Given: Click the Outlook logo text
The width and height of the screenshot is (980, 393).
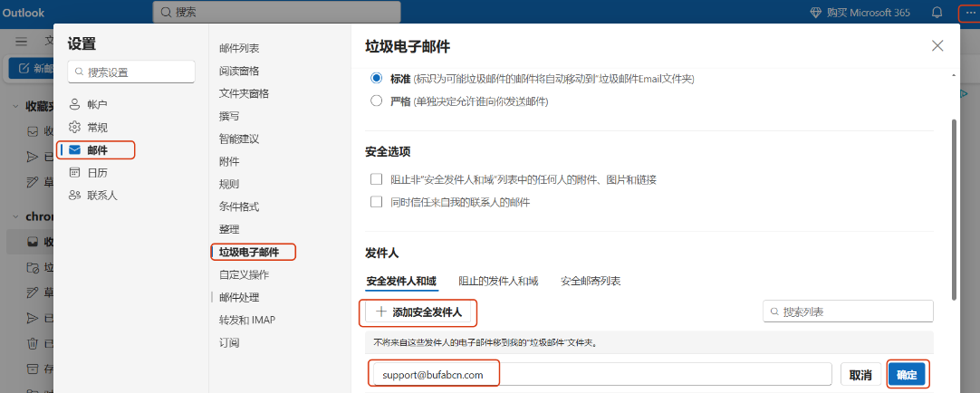Looking at the screenshot, I should (24, 13).
